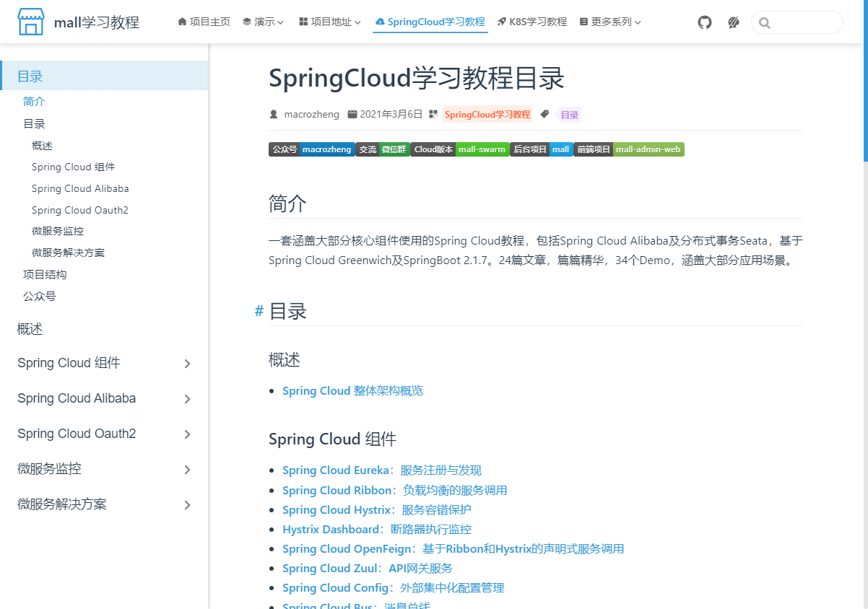Click the category grid icon before SpringCloud学习教程 tag
Viewport: 868px width, 609px height.
[x=433, y=114]
